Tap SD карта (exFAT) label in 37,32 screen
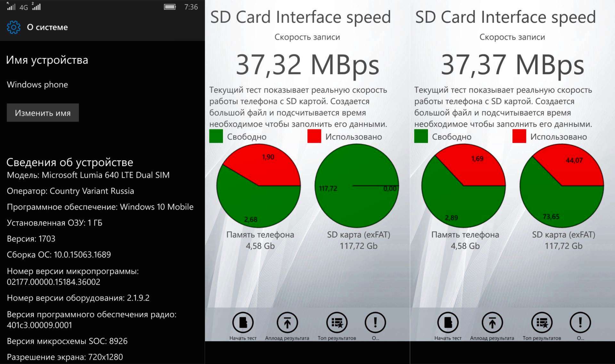The height and width of the screenshot is (364, 615). click(x=358, y=235)
